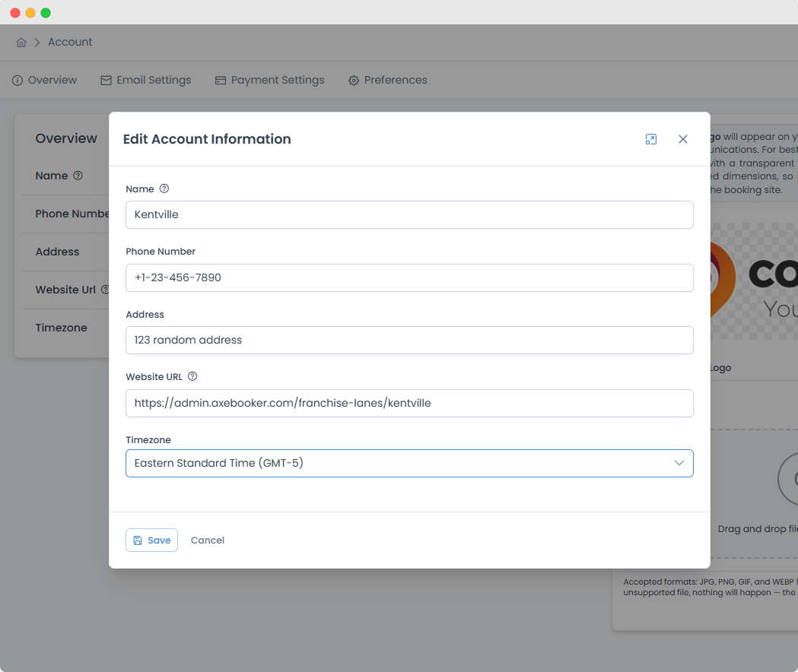The height and width of the screenshot is (672, 798).
Task: Click the Account breadcrumb link
Action: click(70, 43)
